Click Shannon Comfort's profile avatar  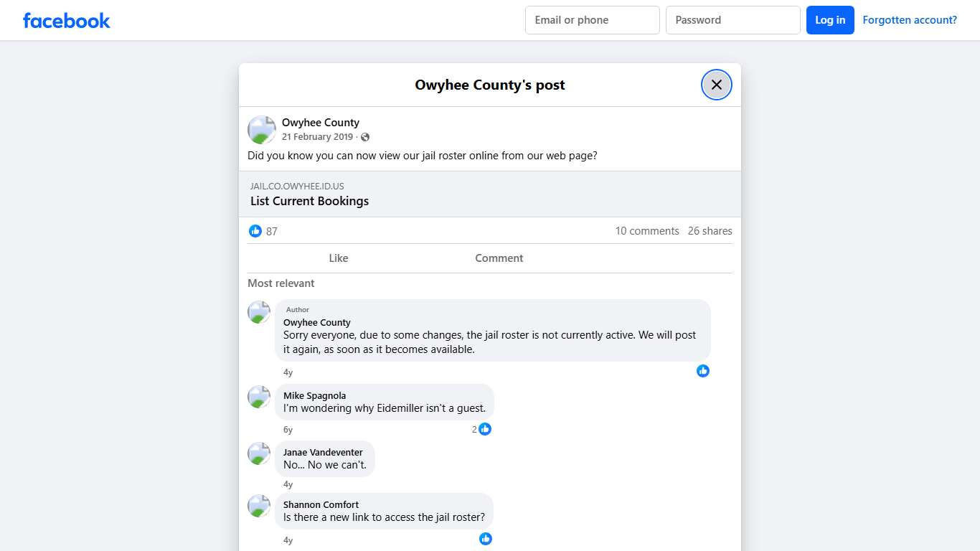pos(258,506)
